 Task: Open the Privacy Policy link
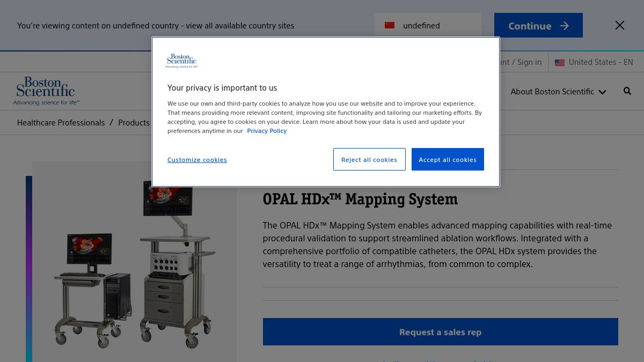[x=267, y=131]
